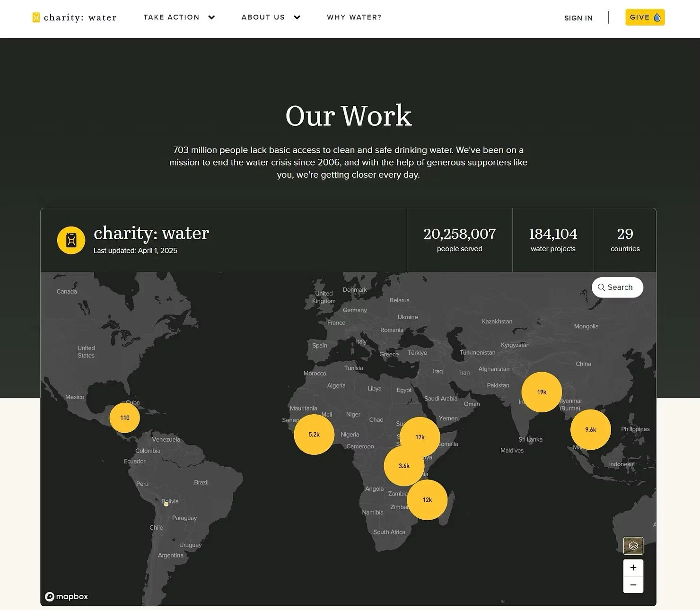The image size is (700, 610).
Task: Expand the About Us menu chevron
Action: coord(297,17)
